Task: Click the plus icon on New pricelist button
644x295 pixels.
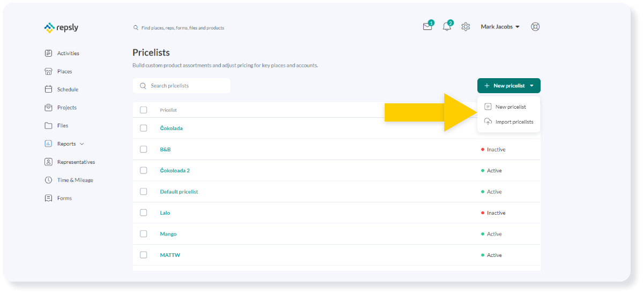Action: (x=487, y=86)
